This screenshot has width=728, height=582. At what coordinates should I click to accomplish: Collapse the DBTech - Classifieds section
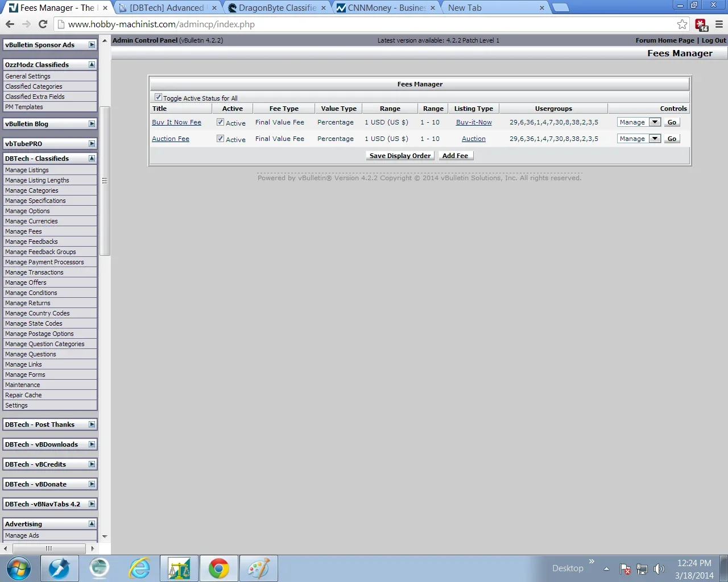tap(92, 159)
